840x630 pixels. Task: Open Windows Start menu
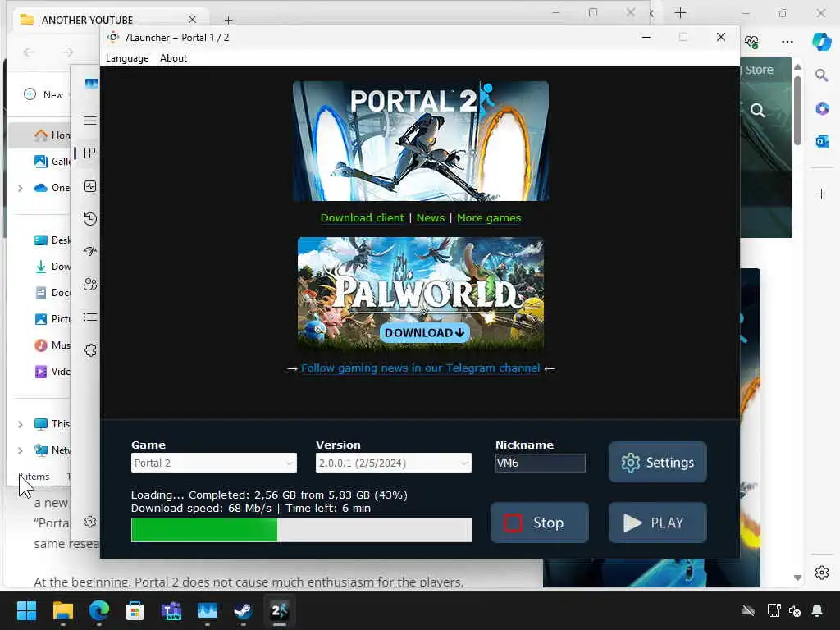click(x=26, y=610)
